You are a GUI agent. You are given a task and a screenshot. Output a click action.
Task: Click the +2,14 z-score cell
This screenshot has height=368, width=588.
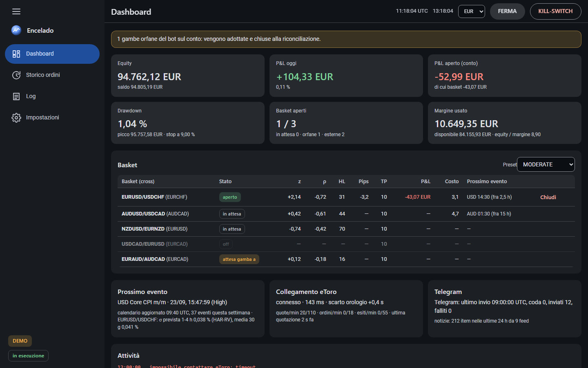294,197
